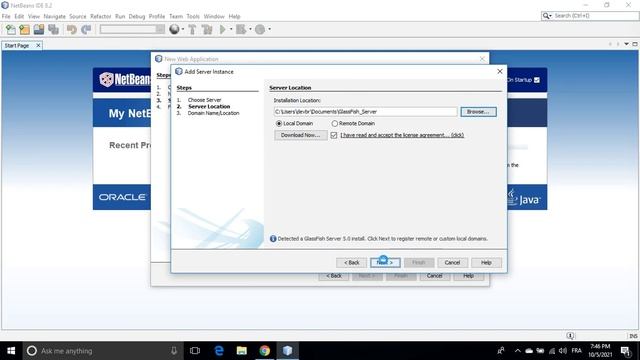The image size is (640, 360).
Task: Click the Save All toolbar icon
Action: point(53,29)
